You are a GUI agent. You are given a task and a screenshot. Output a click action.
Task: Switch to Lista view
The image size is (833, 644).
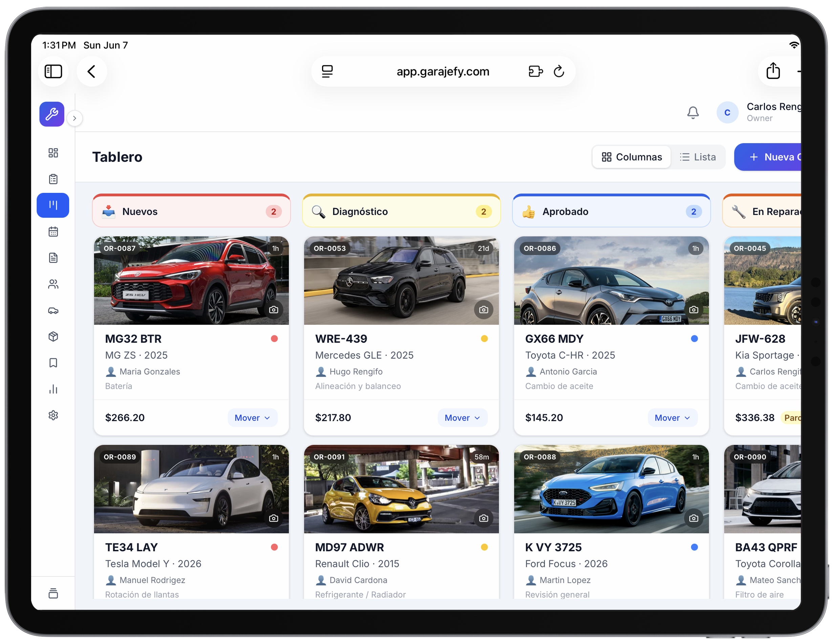pos(698,157)
